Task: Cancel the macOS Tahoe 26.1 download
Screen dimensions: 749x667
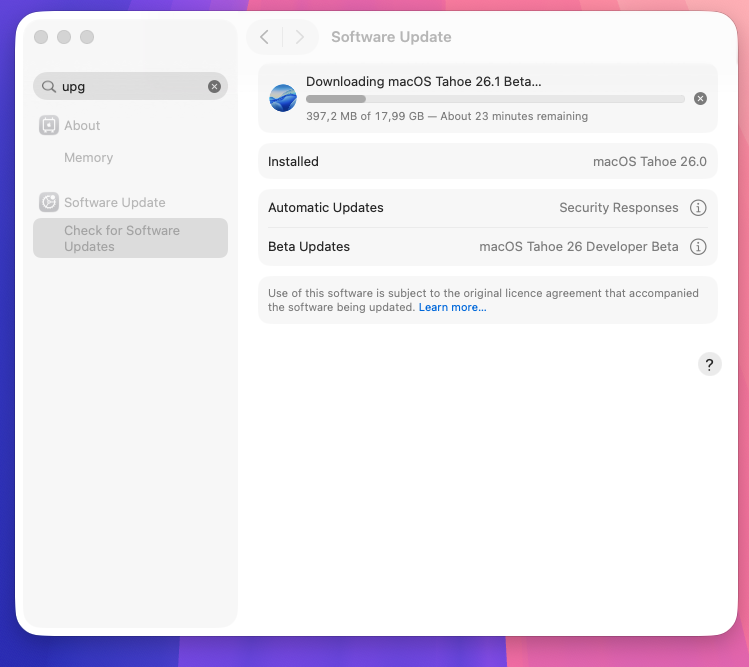Action: click(x=700, y=98)
